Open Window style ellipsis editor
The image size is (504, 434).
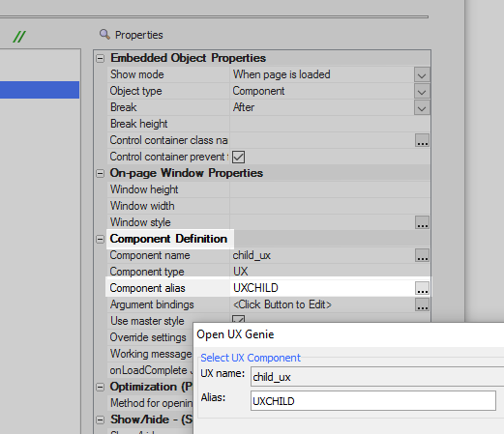422,222
